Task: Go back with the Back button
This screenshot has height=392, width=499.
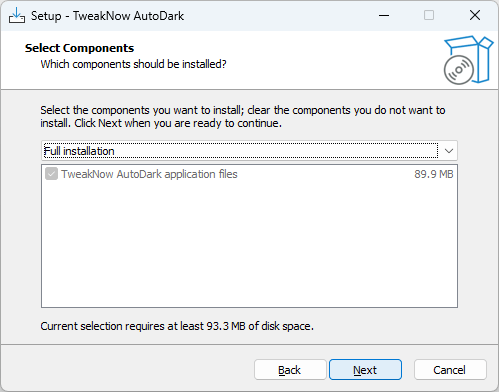Action: coord(290,370)
